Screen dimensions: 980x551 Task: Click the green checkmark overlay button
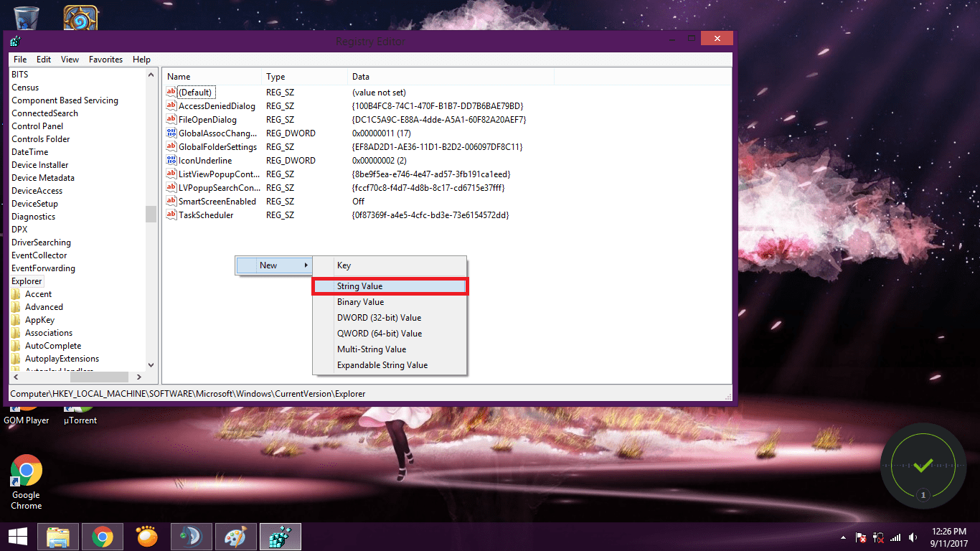pyautogui.click(x=923, y=466)
